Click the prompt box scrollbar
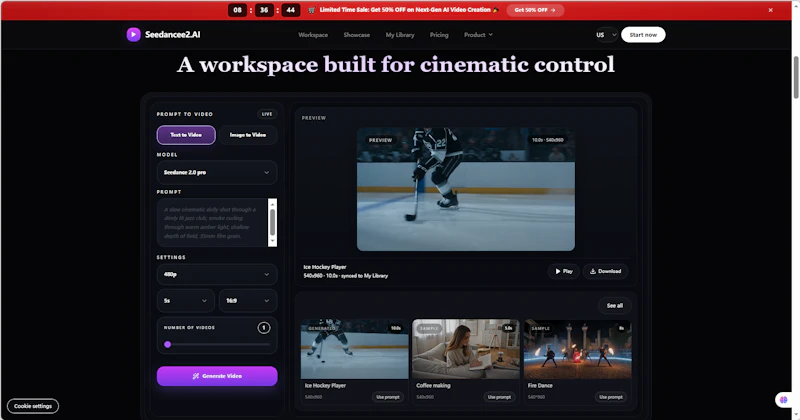This screenshot has width=800, height=420. coord(272,222)
